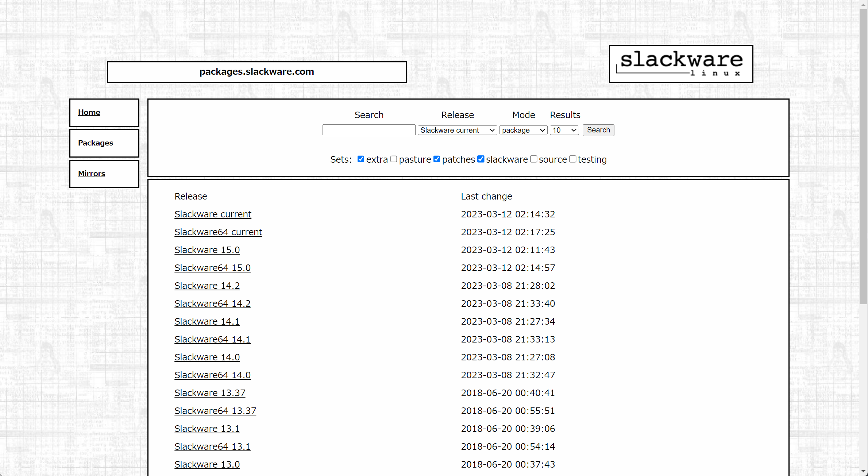868x476 pixels.
Task: Click the Slackware Linux logo icon
Action: tap(681, 64)
